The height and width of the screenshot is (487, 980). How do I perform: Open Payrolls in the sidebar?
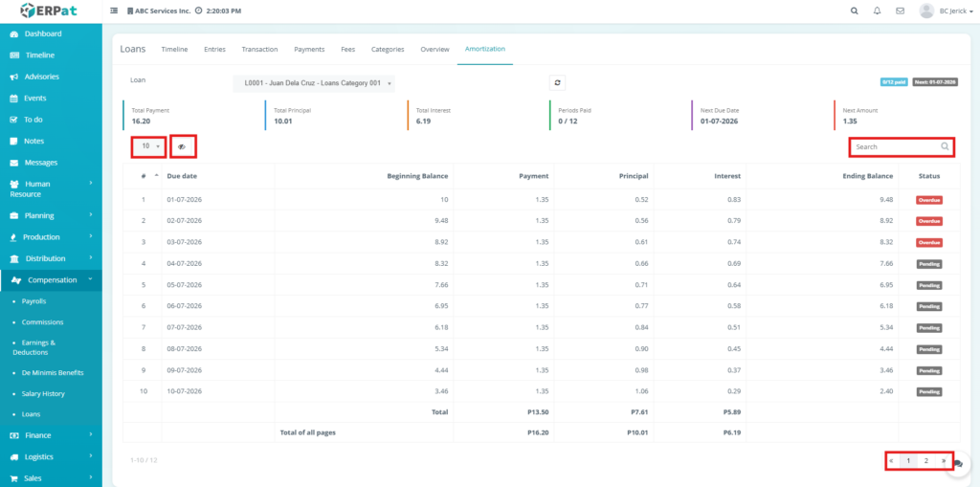pyautogui.click(x=33, y=300)
